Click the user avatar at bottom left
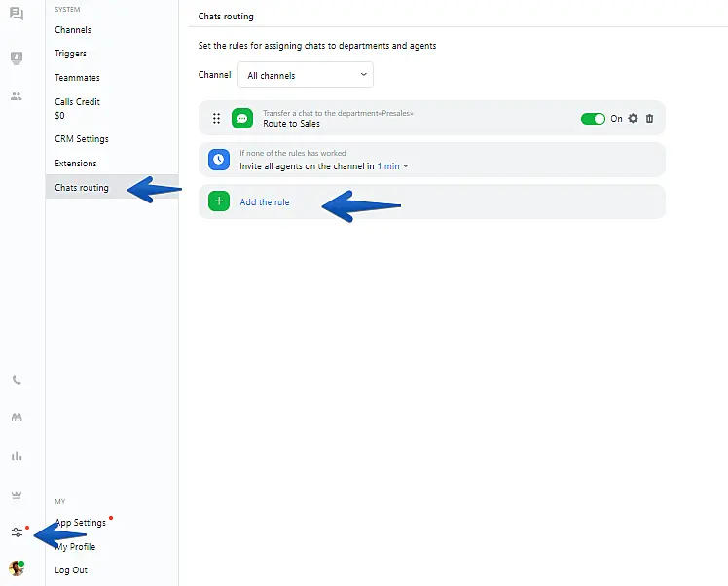Image resolution: width=728 pixels, height=586 pixels. click(17, 568)
